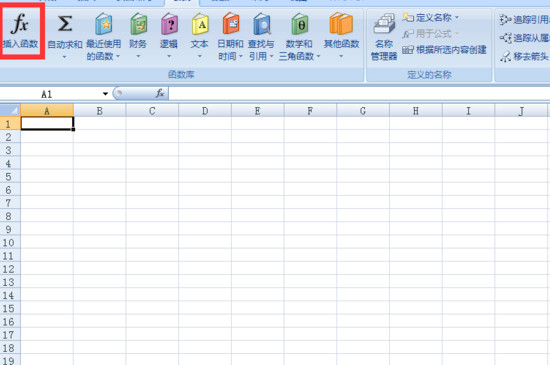Open the Financial (财务) functions book

138,24
